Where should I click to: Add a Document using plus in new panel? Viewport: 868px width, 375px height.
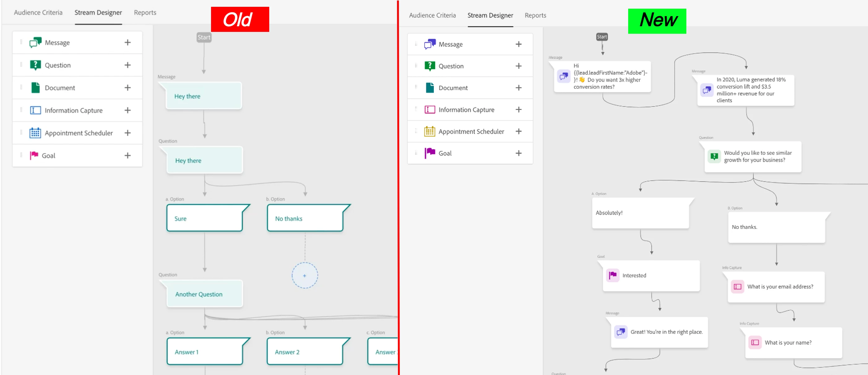click(518, 88)
